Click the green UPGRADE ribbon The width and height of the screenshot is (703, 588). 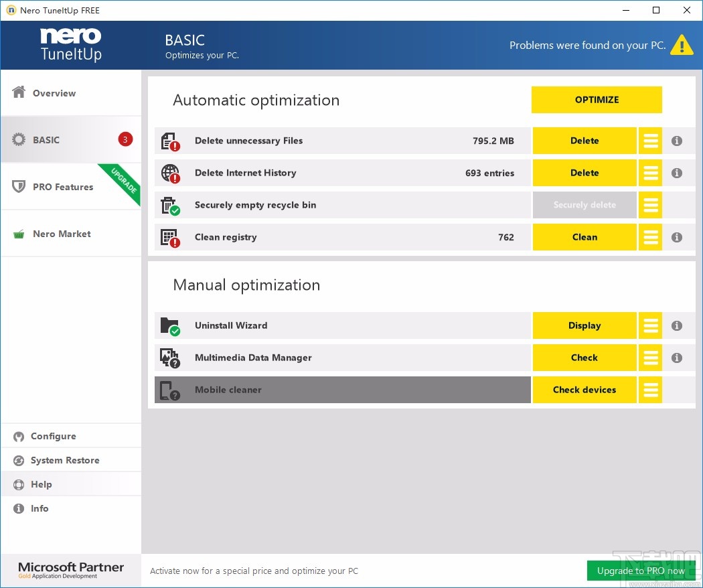pyautogui.click(x=123, y=181)
